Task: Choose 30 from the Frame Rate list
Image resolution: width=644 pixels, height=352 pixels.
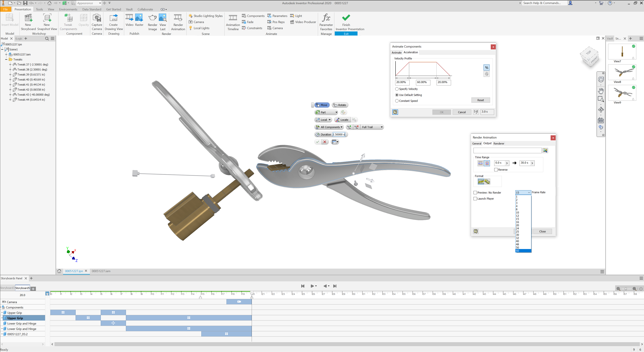Action: coord(517,235)
